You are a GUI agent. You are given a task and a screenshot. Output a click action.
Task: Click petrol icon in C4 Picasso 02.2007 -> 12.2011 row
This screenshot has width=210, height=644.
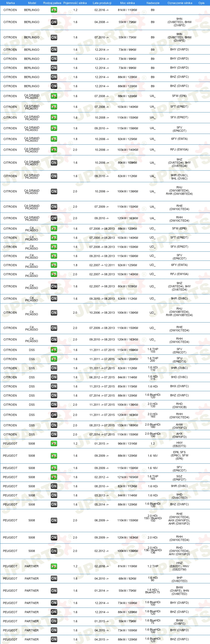tap(54, 265)
